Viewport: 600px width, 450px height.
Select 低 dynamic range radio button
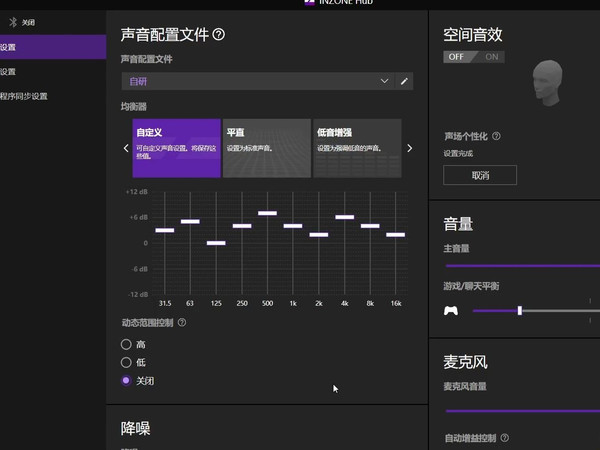point(126,362)
